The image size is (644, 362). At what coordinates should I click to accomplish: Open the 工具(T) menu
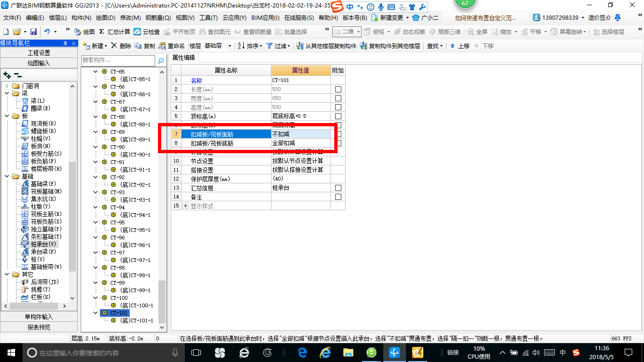tap(208, 17)
